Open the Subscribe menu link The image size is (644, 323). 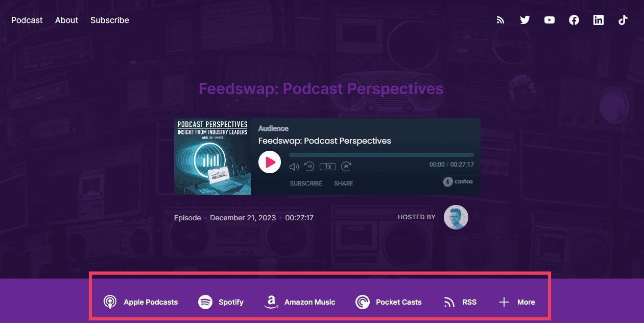pos(110,20)
